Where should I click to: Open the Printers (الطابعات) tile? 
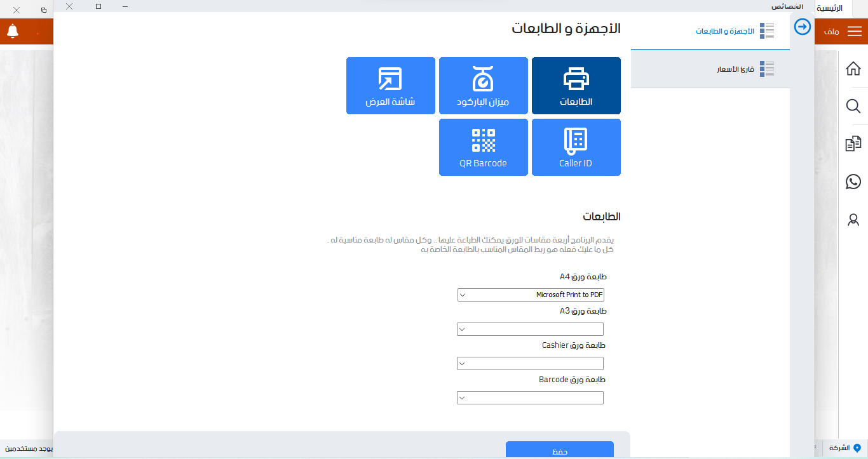(x=576, y=86)
